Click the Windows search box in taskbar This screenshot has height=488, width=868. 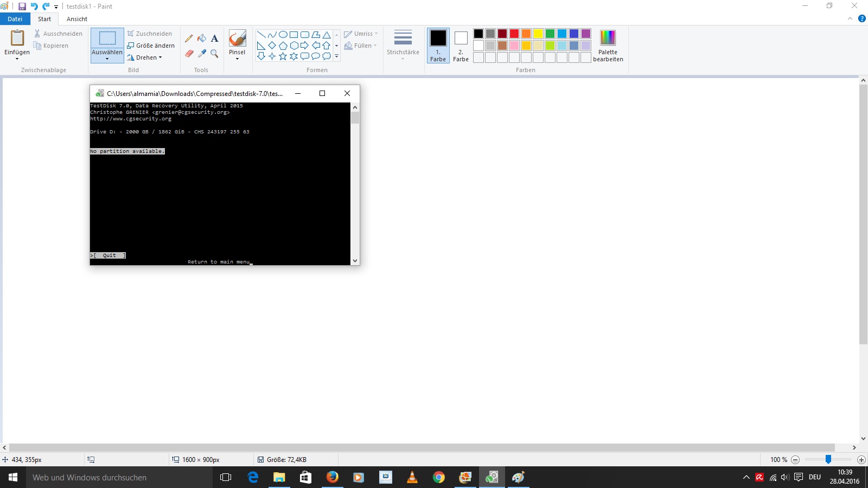119,477
